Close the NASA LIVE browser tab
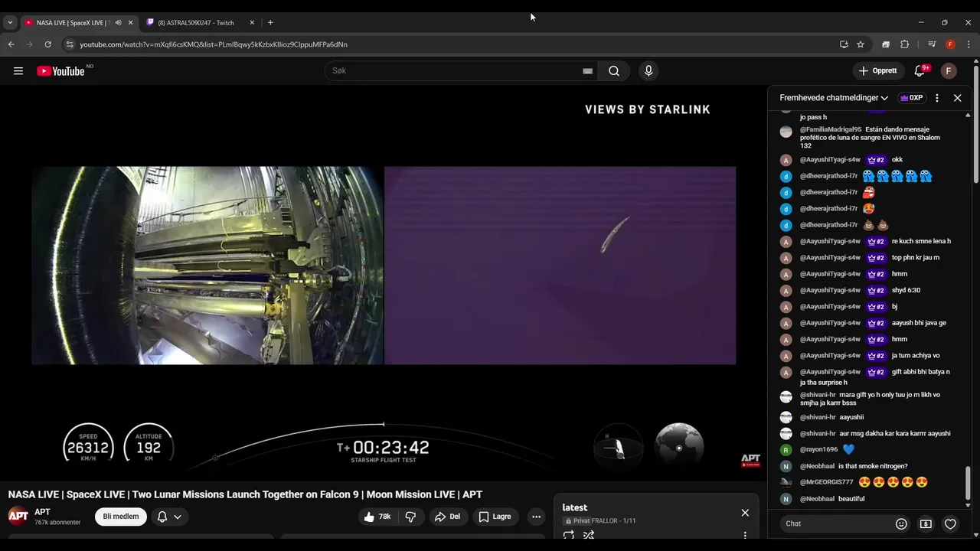This screenshot has width=980, height=551. 130,22
